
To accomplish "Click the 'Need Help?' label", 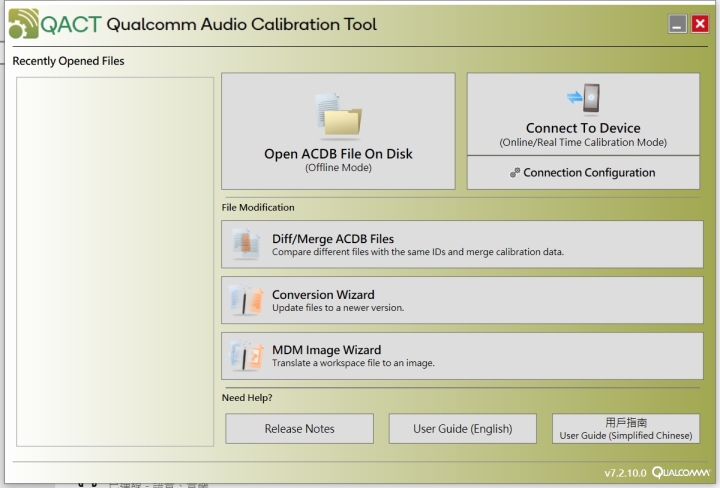I will [247, 398].
